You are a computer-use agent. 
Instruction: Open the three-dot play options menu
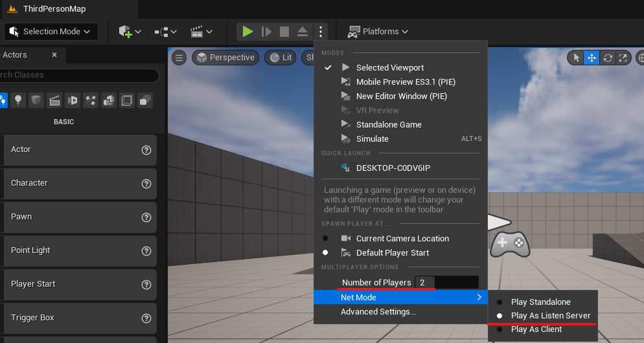320,32
